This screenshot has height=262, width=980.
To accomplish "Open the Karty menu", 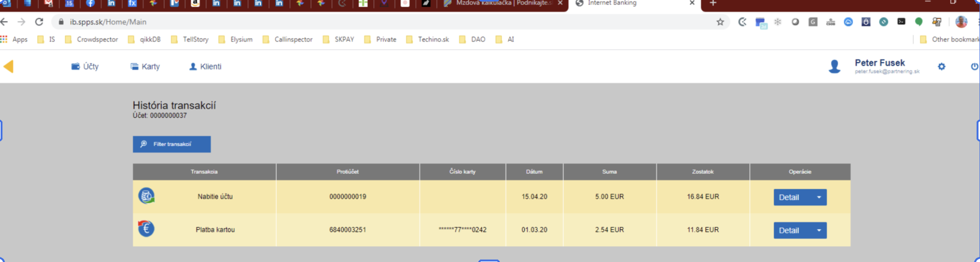I will tap(145, 66).
